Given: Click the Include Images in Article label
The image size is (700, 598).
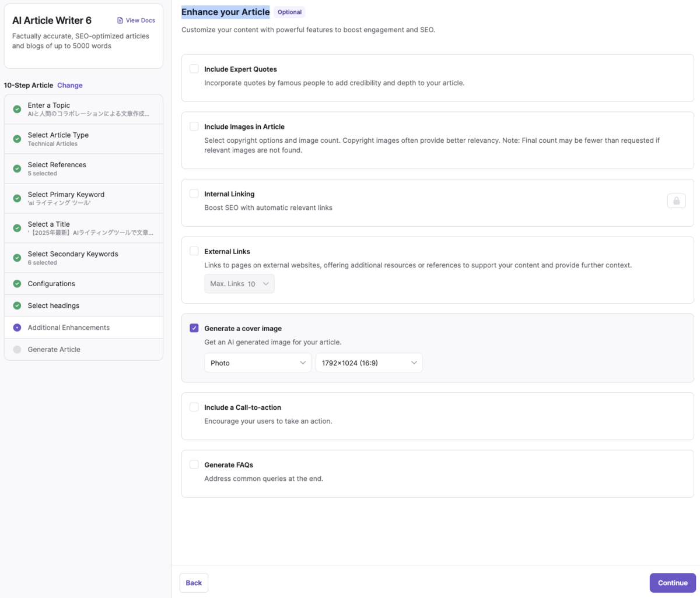Looking at the screenshot, I should (244, 126).
